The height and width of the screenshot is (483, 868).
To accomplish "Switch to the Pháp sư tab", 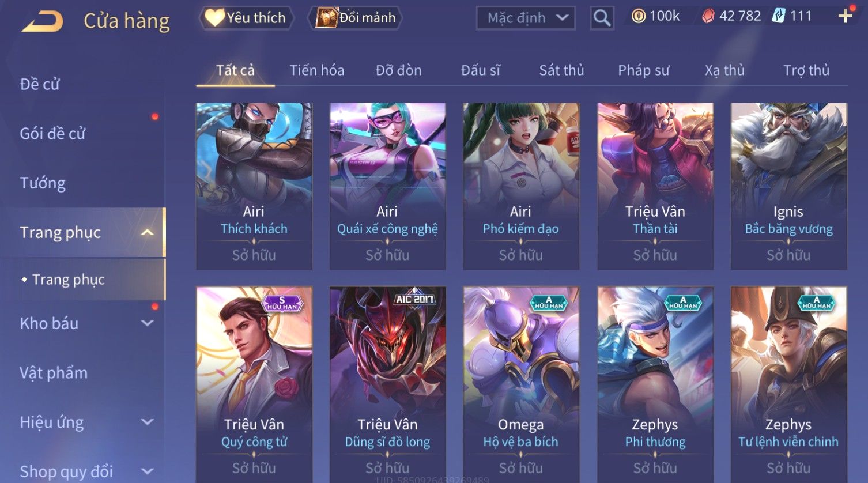I will (x=643, y=70).
